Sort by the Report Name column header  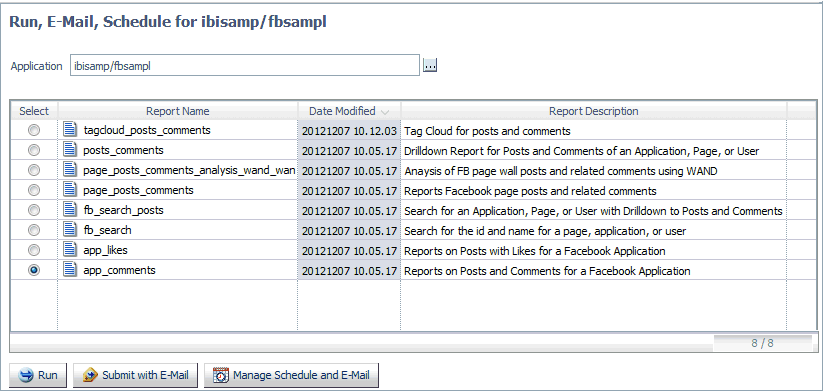pyautogui.click(x=177, y=111)
